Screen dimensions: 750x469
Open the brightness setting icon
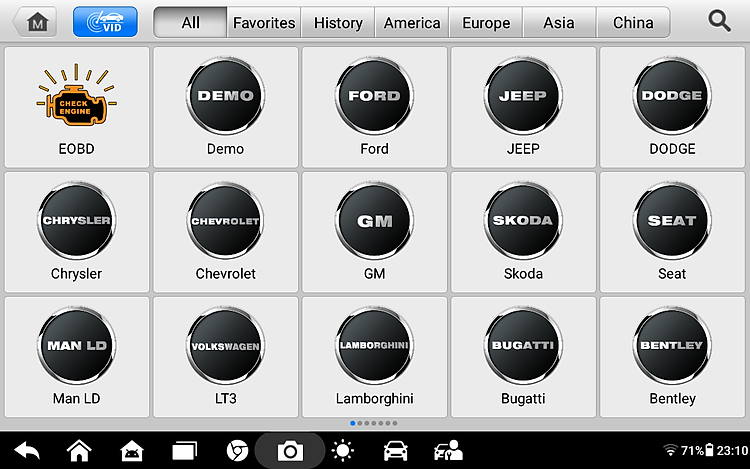pos(342,450)
